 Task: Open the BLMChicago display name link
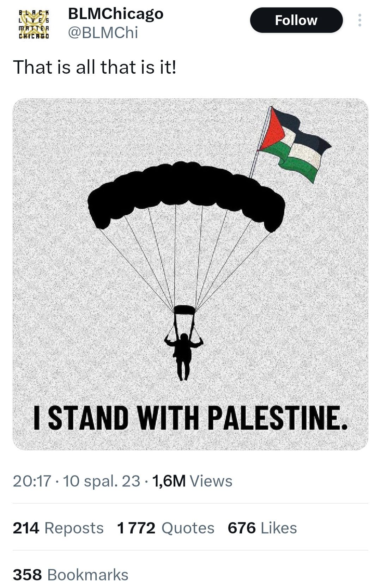click(115, 14)
